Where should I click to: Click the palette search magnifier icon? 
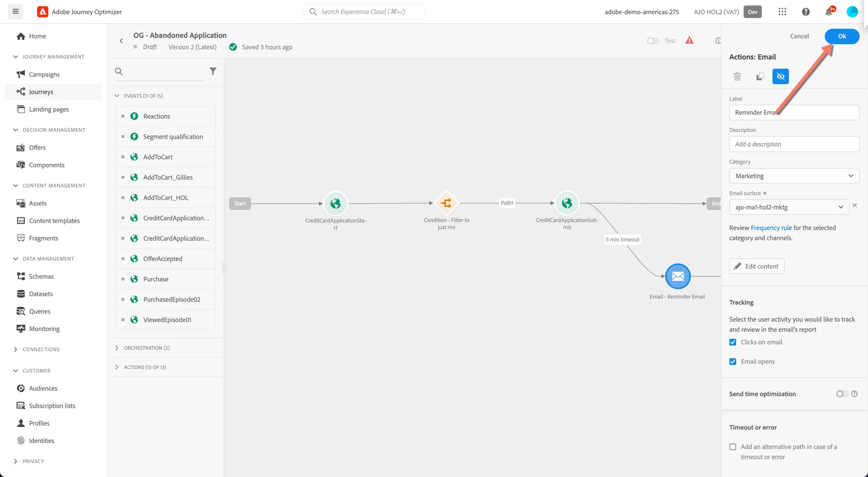119,71
